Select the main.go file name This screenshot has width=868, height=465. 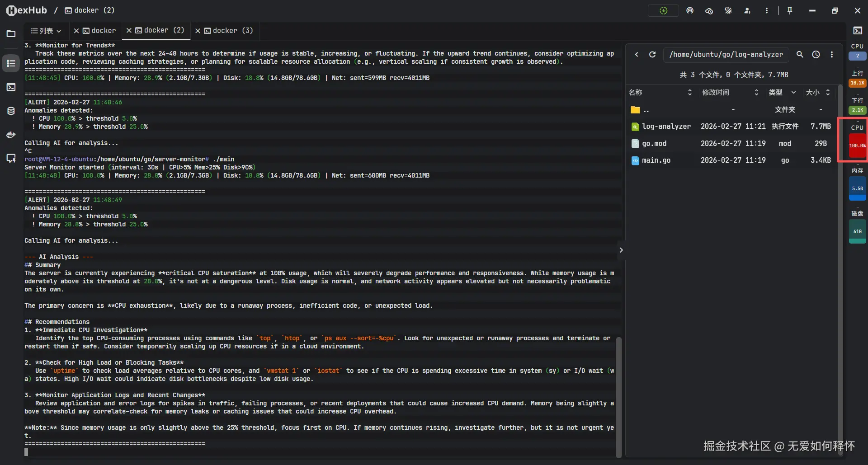click(x=656, y=160)
